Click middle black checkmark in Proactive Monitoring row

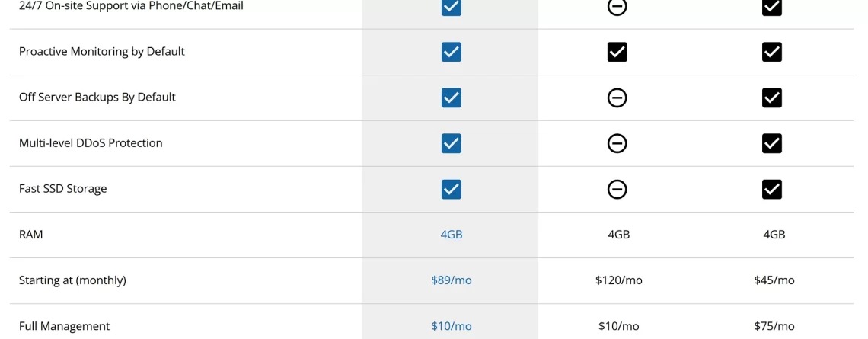(617, 52)
